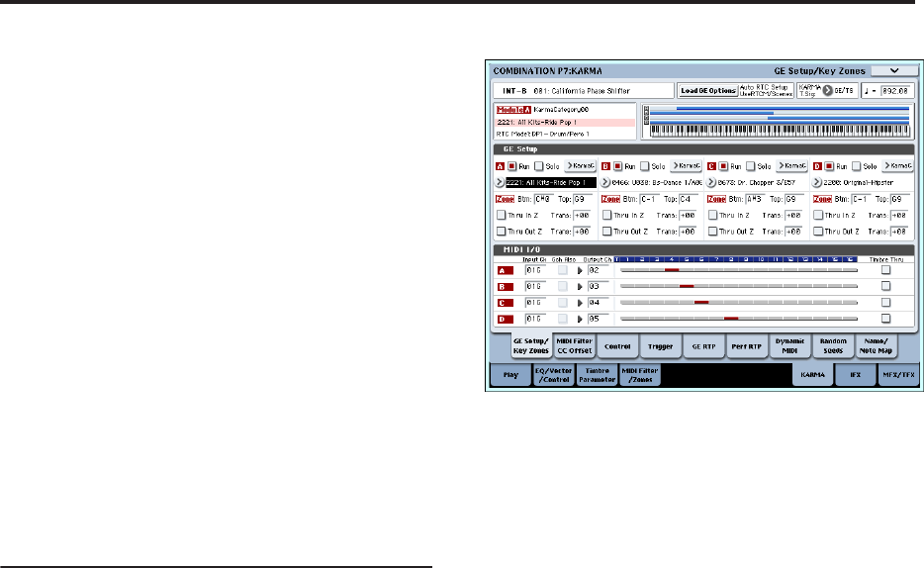
Task: Enable Thru In Z for module C
Action: click(x=712, y=215)
